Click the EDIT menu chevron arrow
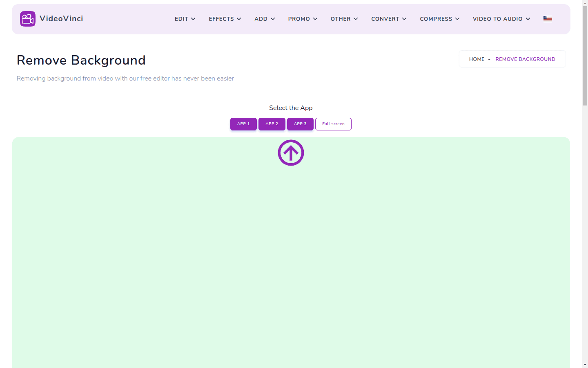This screenshot has height=368, width=588. coord(193,19)
